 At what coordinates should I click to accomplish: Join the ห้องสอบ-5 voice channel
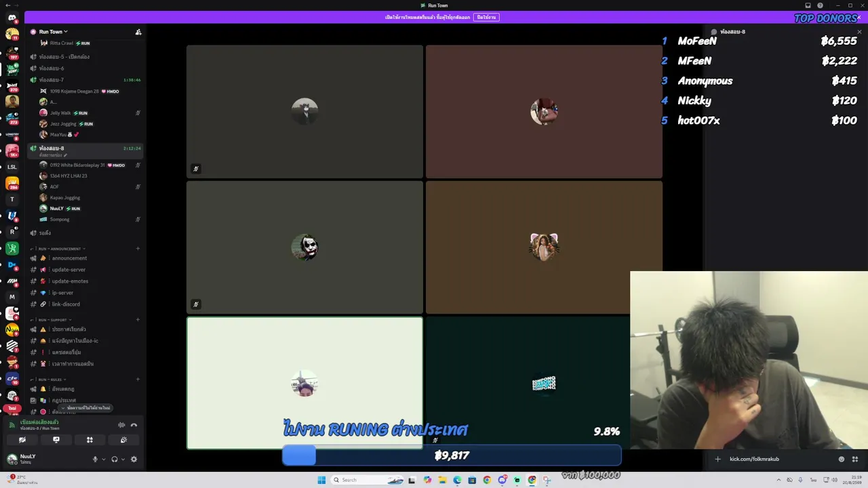coord(85,57)
